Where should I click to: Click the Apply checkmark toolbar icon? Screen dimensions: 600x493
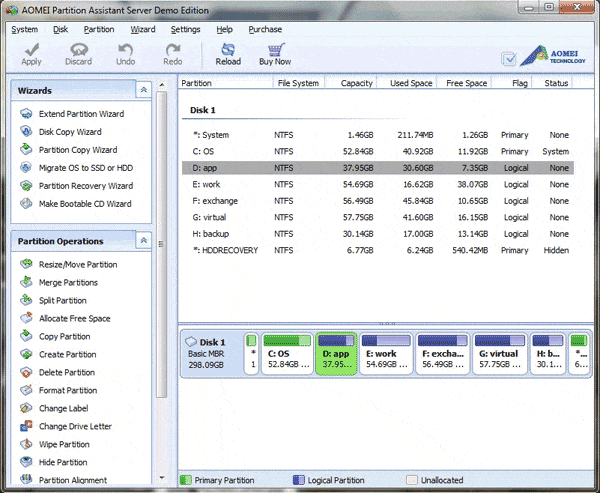[31, 49]
